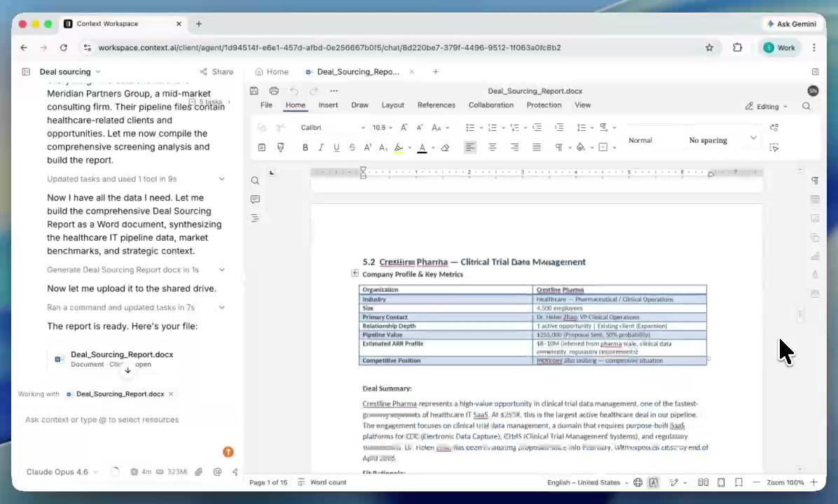Screen dimensions: 838x504
Task: Toggle the nonprinting characters pilcrow button
Action: [x=603, y=127]
